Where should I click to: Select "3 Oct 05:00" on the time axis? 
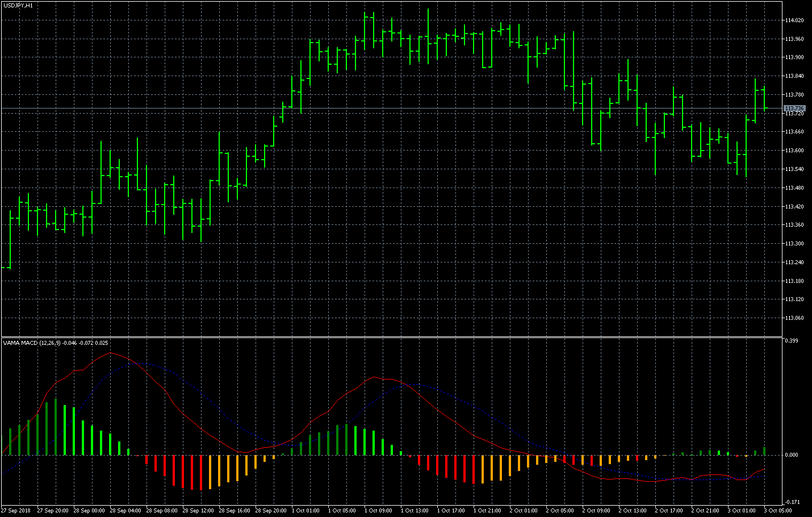[x=778, y=511]
